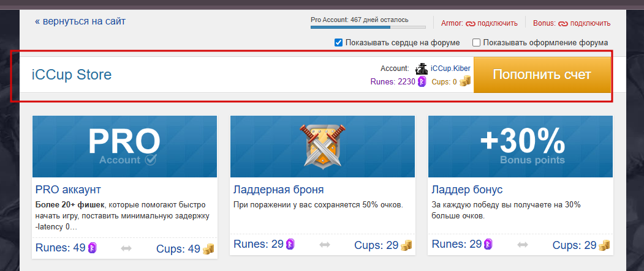Select Runes: 29 price for Ладдер бонус

pyautogui.click(x=456, y=244)
